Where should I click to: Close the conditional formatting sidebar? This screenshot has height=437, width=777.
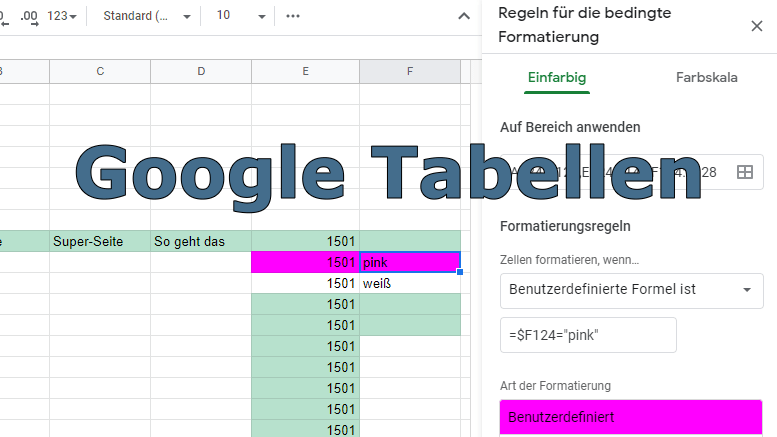tap(757, 26)
